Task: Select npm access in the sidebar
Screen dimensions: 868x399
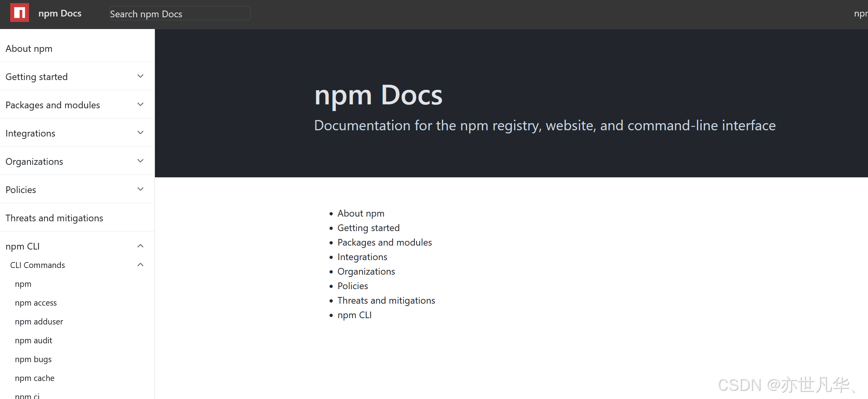Action: [x=36, y=303]
